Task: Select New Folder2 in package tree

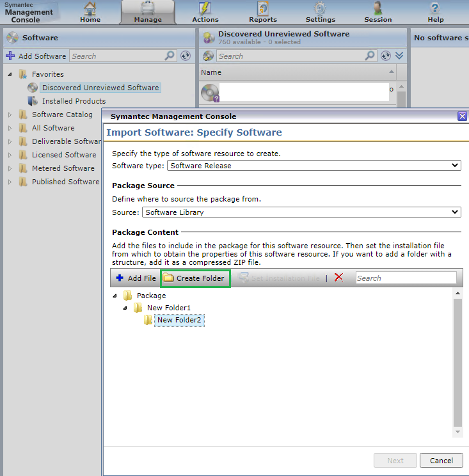Action: [179, 321]
